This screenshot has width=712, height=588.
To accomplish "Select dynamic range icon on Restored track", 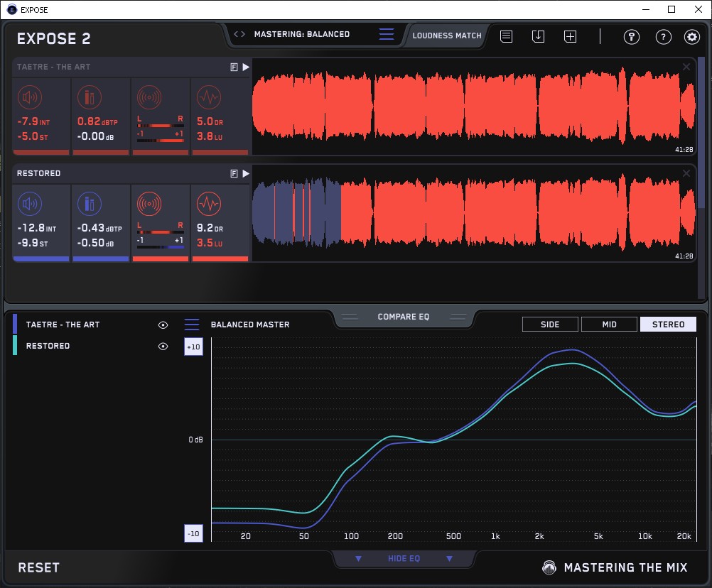I will click(x=209, y=204).
